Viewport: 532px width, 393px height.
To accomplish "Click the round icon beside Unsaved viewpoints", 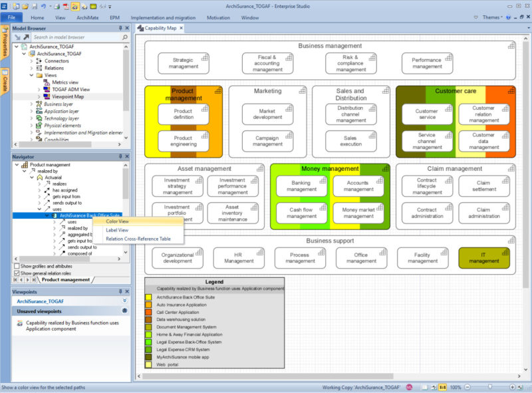I will (x=124, y=311).
